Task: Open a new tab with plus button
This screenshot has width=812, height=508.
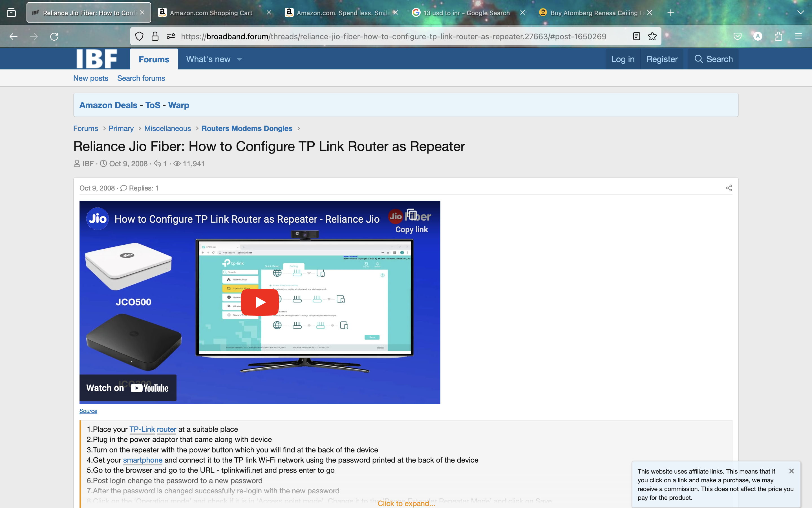Action: point(671,13)
